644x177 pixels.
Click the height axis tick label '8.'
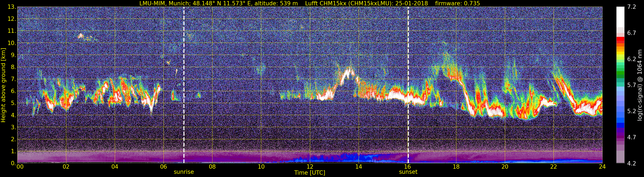pos(13,67)
